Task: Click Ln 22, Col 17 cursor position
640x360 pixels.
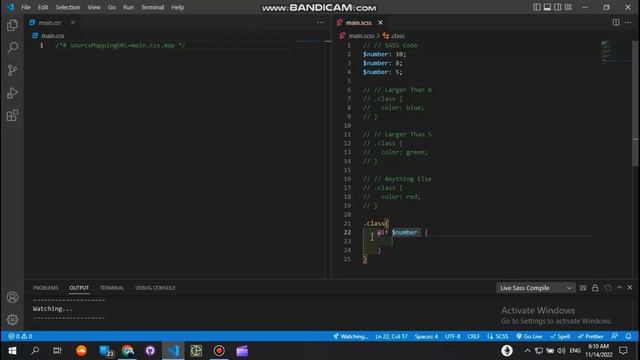Action: [x=391, y=336]
